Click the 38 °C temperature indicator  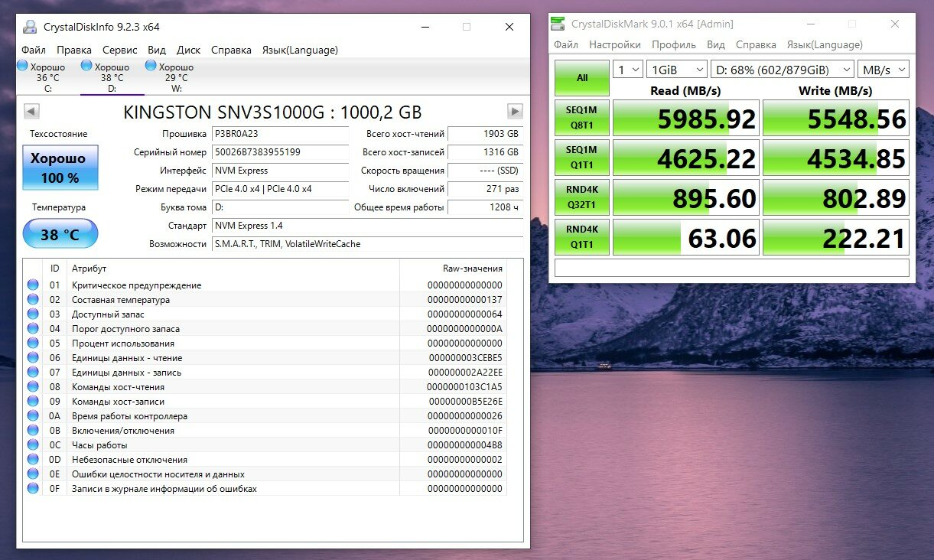[x=60, y=234]
